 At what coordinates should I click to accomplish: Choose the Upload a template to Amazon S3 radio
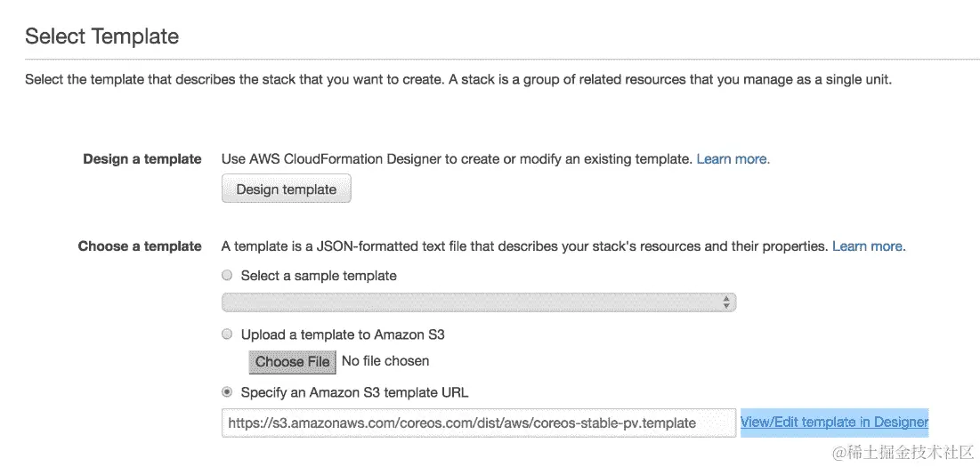coord(227,334)
